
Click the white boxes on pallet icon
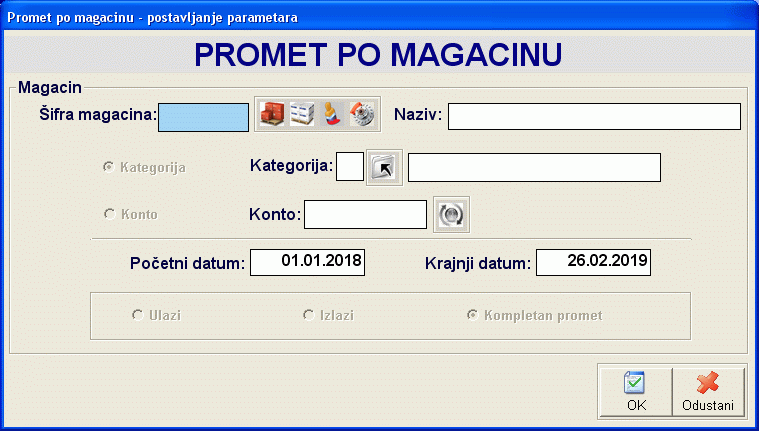point(302,114)
